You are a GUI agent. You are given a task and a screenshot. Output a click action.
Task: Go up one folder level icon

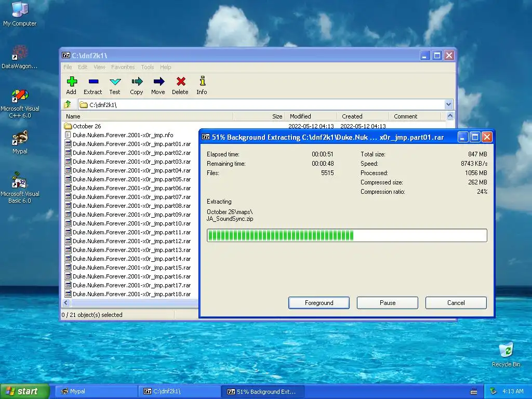click(68, 104)
